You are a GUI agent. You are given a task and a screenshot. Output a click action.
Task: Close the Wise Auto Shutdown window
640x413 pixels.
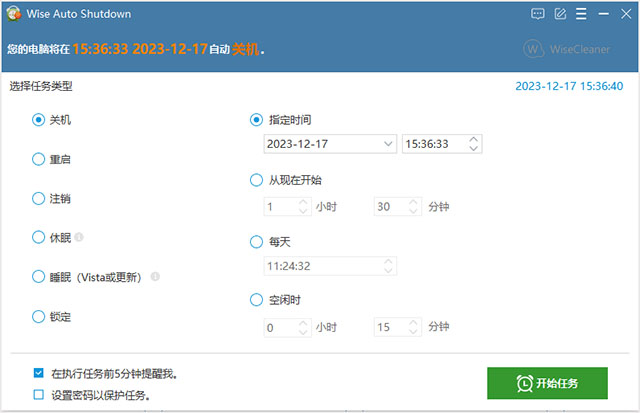[626, 14]
